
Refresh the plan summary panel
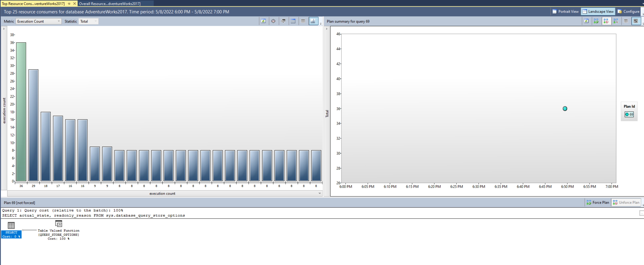pyautogui.click(x=586, y=21)
